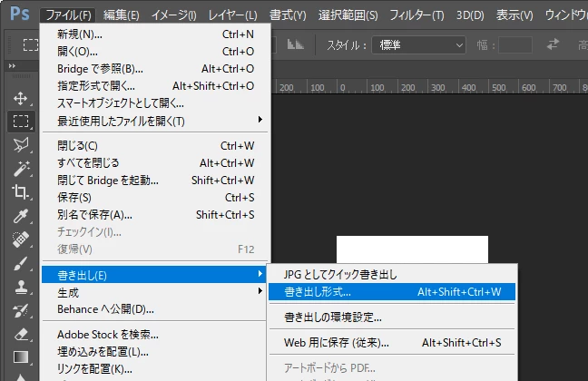588x381 pixels.
Task: Select the Gradient tool
Action: click(x=21, y=357)
